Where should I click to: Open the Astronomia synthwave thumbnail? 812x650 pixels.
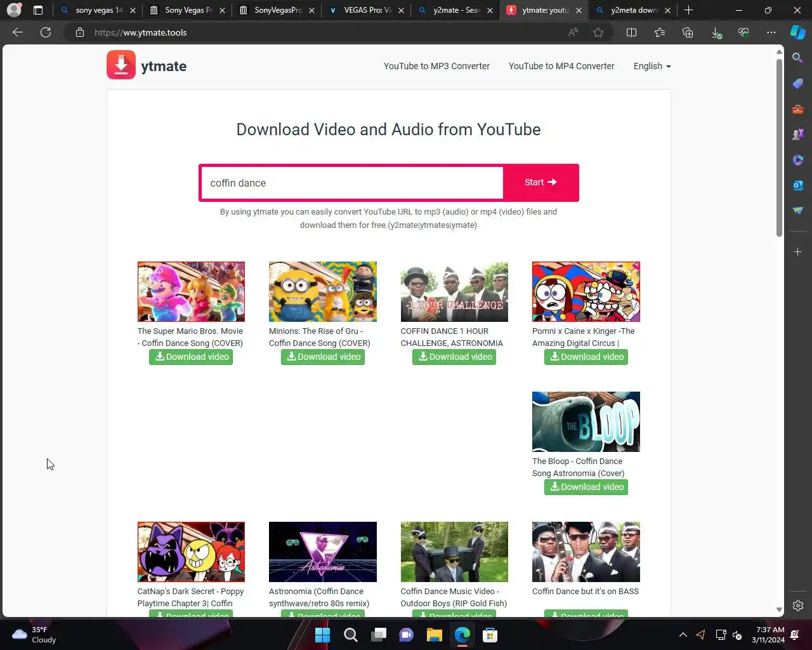[x=323, y=552]
